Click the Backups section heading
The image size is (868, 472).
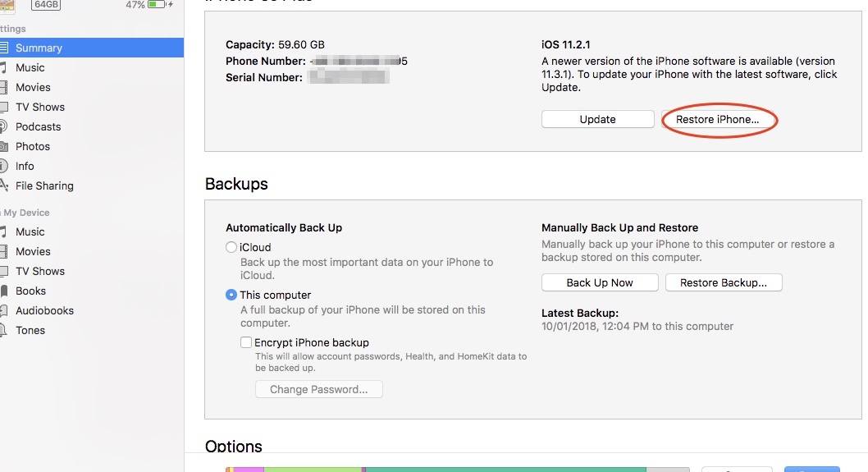[x=236, y=184]
